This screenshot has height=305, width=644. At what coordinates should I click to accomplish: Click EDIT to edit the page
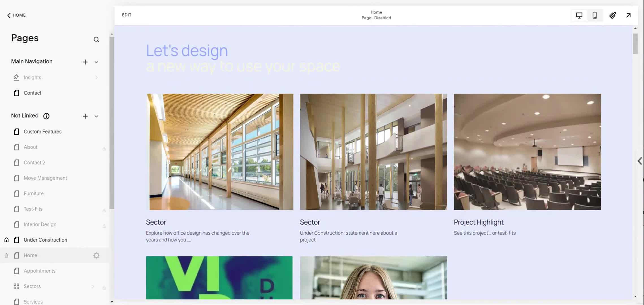coord(127,15)
